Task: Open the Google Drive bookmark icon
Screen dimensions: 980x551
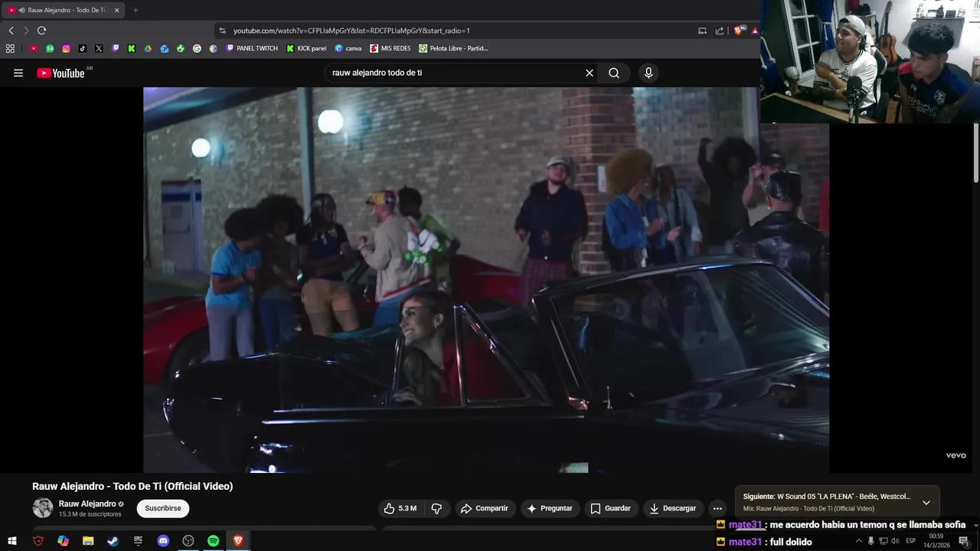Action: (x=148, y=48)
